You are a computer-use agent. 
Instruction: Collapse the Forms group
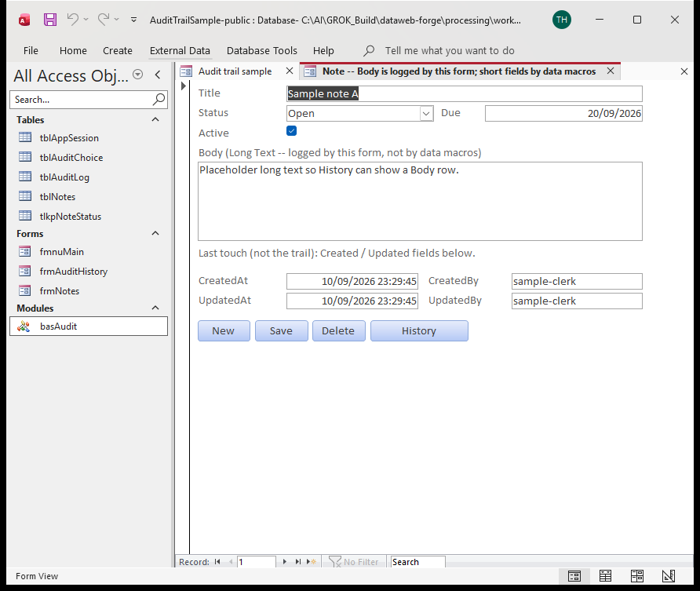tap(155, 233)
